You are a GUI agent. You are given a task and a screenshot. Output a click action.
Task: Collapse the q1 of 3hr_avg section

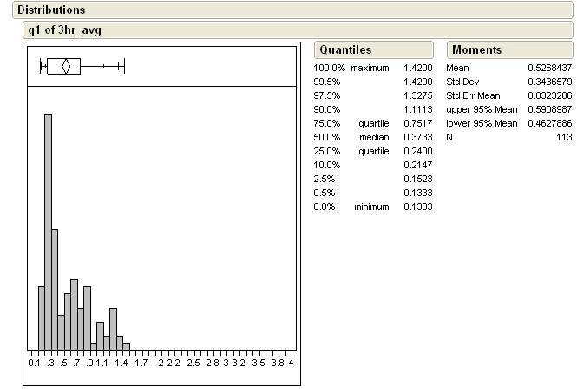point(66,29)
